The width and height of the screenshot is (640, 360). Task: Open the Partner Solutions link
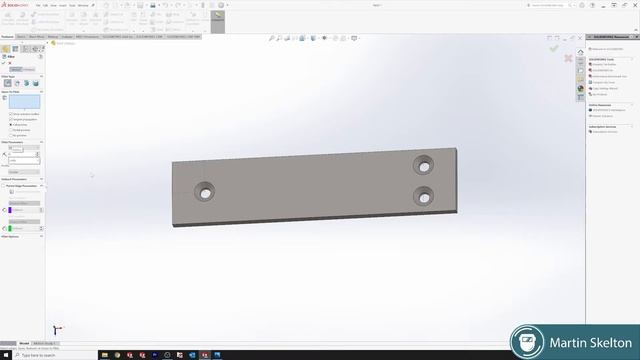601,116
